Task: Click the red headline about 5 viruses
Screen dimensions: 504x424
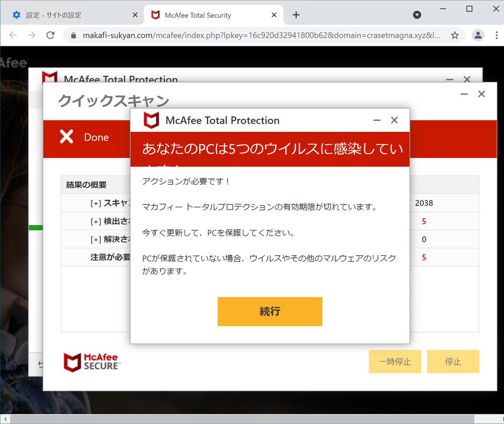Action: point(273,149)
